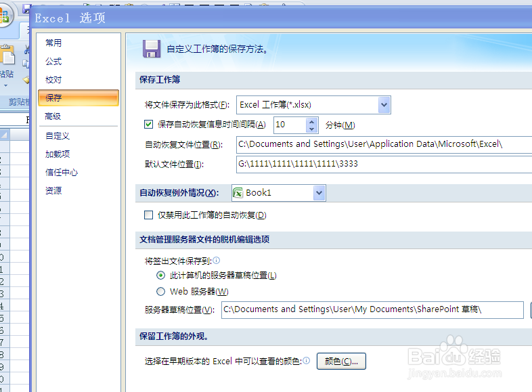The height and width of the screenshot is (392, 532).
Task: Click the Save icon in Excel quick access toolbar
Action: tap(26, 9)
